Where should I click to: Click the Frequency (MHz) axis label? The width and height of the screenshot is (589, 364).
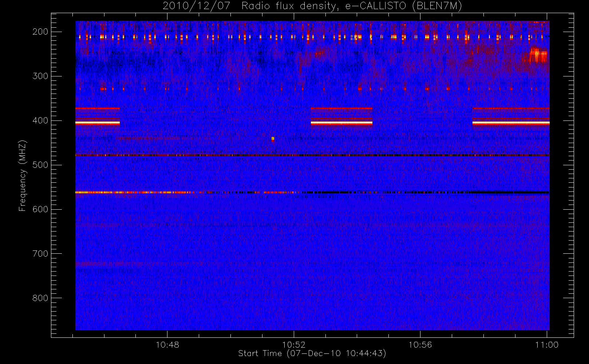(23, 175)
